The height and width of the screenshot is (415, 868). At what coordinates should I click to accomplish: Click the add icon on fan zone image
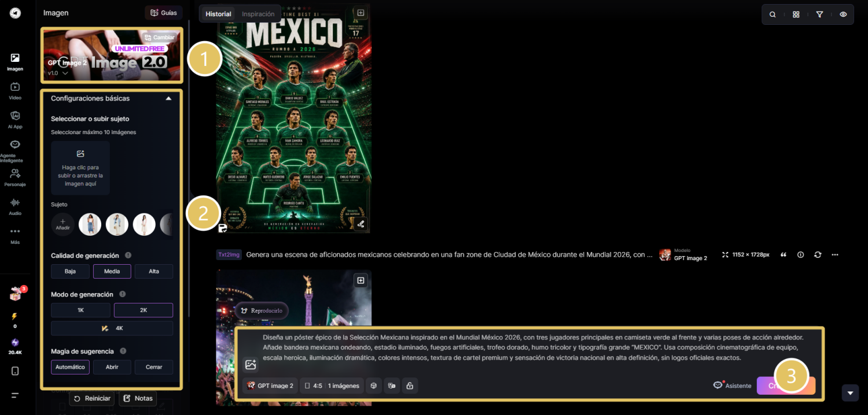361,280
